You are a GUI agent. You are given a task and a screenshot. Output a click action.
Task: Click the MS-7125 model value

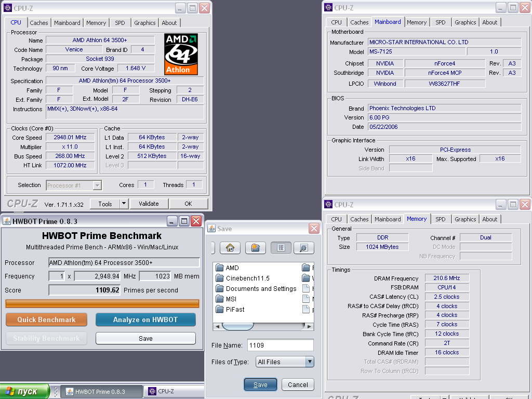(416, 51)
